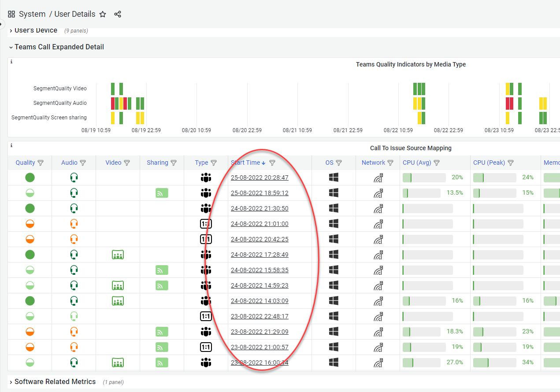Go to System in the breadcrumb
This screenshot has width=560, height=392.
[32, 14]
